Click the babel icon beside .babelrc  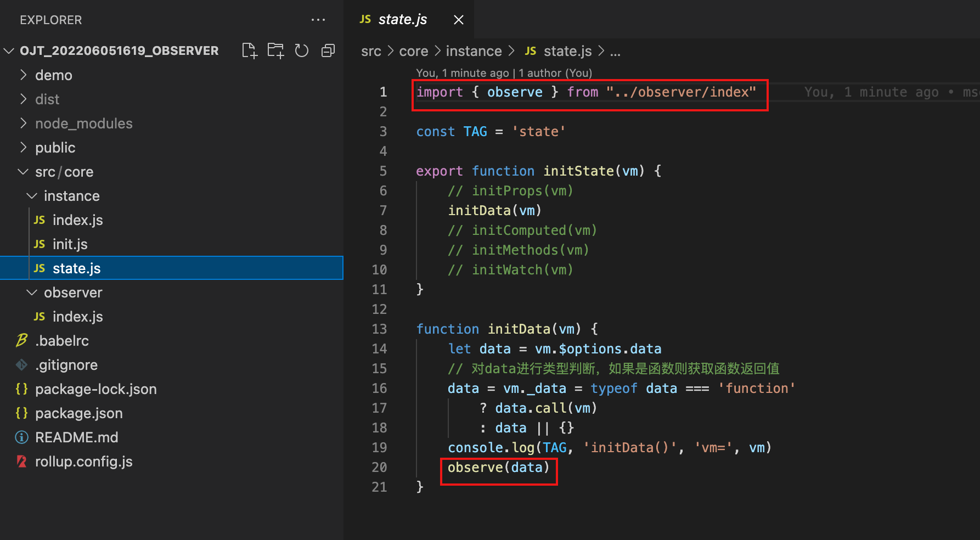21,341
